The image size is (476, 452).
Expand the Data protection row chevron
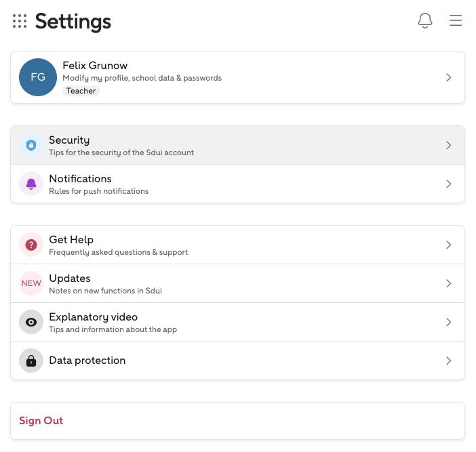click(x=449, y=361)
